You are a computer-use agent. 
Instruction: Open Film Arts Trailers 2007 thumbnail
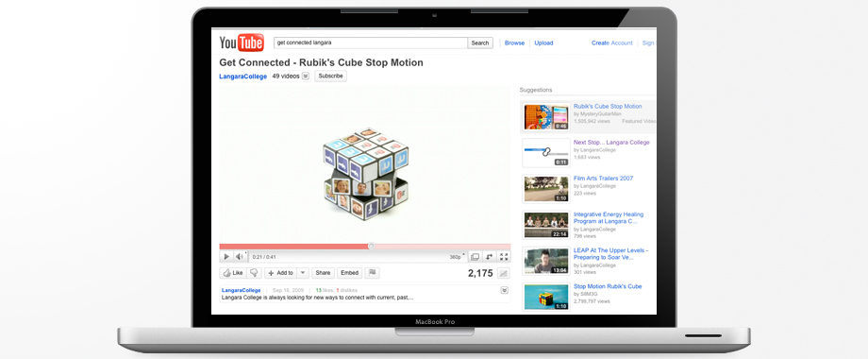pos(546,189)
